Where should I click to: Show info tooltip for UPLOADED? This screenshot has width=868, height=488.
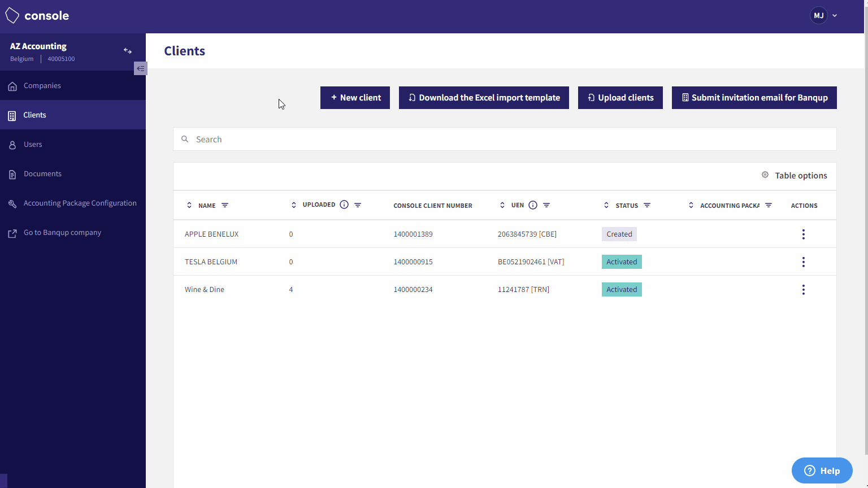[344, 204]
